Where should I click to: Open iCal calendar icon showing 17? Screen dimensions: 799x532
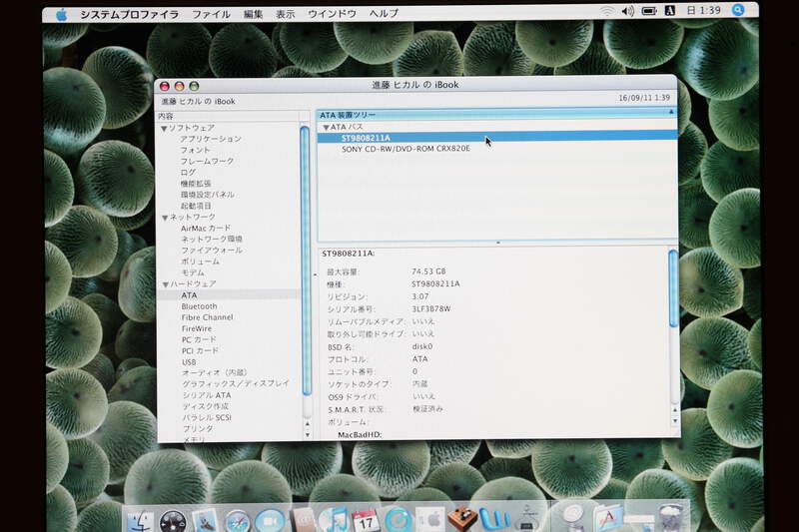point(366,521)
